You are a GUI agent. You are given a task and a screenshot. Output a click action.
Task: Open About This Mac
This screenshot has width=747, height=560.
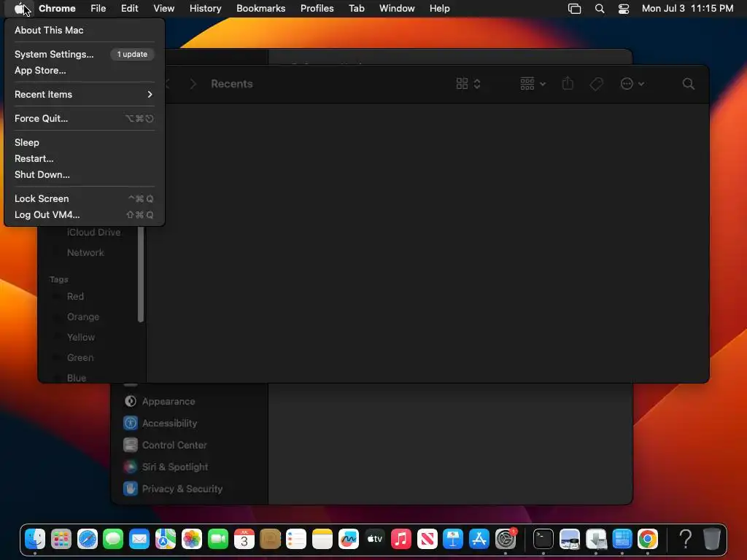pyautogui.click(x=85, y=30)
